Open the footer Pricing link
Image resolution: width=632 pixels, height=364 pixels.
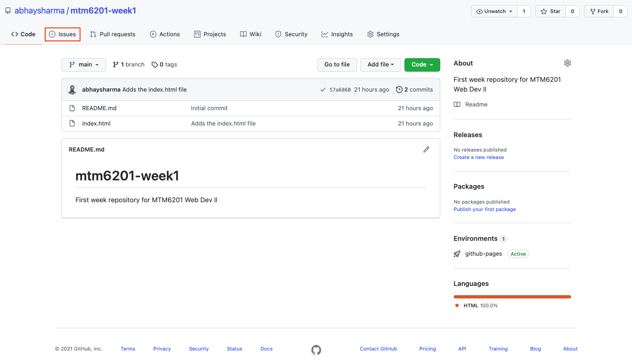(428, 349)
